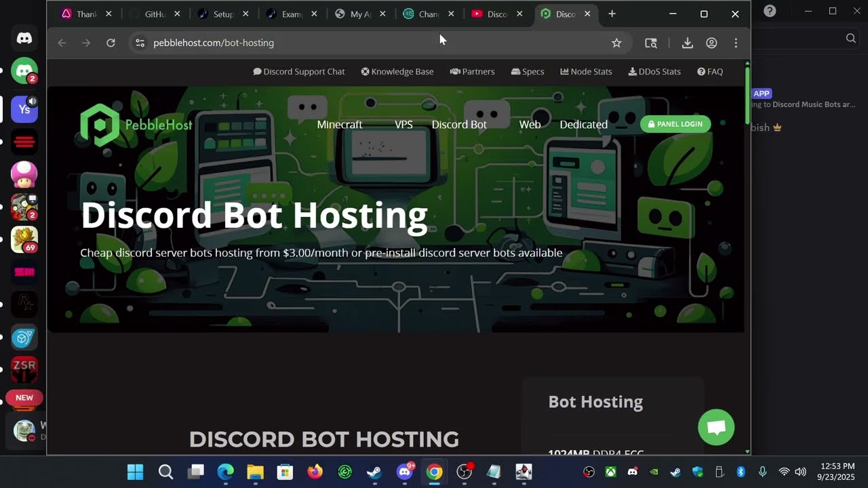
Task: Click the NEW badge in Discord sidebar
Action: point(24,398)
